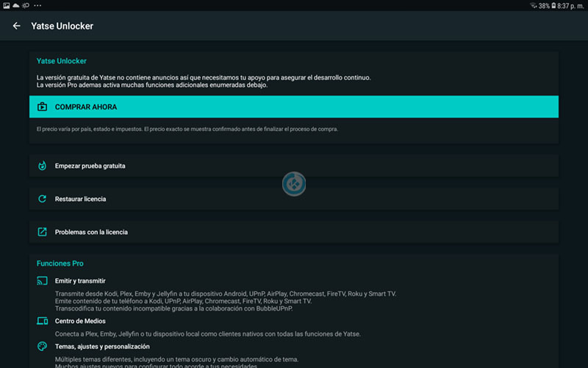
Task: Tap the Temas, ajustes y personalización heading
Action: [x=102, y=346]
